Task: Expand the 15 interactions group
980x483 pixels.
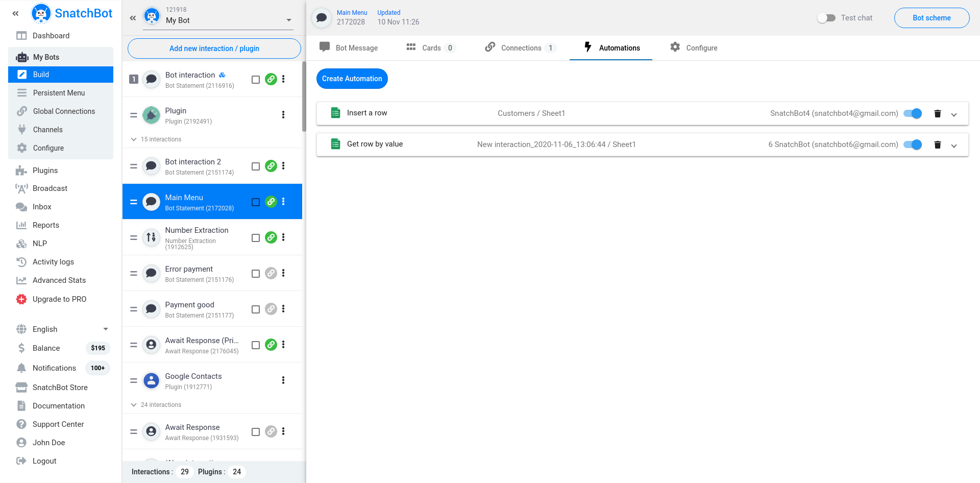Action: click(x=134, y=139)
